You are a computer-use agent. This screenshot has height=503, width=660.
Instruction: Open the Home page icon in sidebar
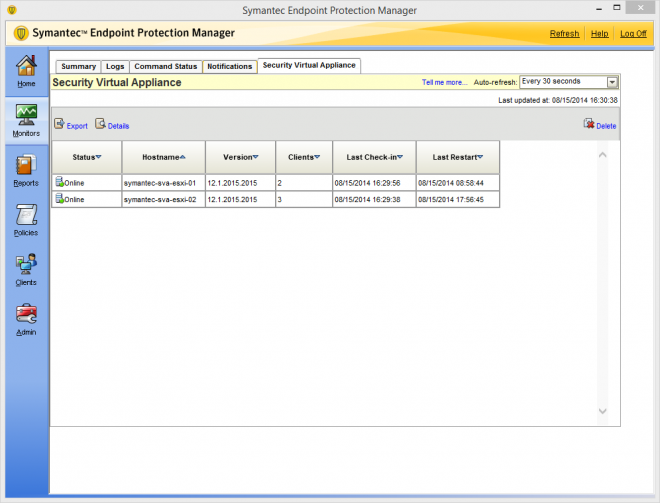pos(26,66)
